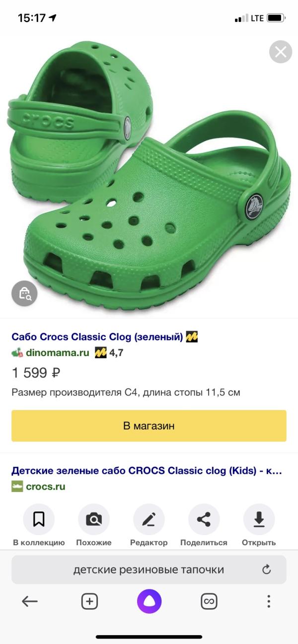Go back with the left arrow
298x644 pixels.
(x=30, y=602)
